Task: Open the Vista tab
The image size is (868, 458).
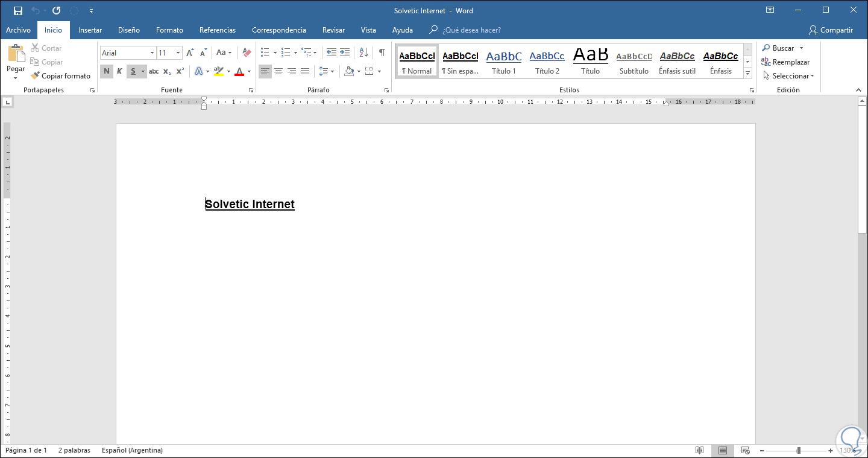Action: [x=368, y=30]
